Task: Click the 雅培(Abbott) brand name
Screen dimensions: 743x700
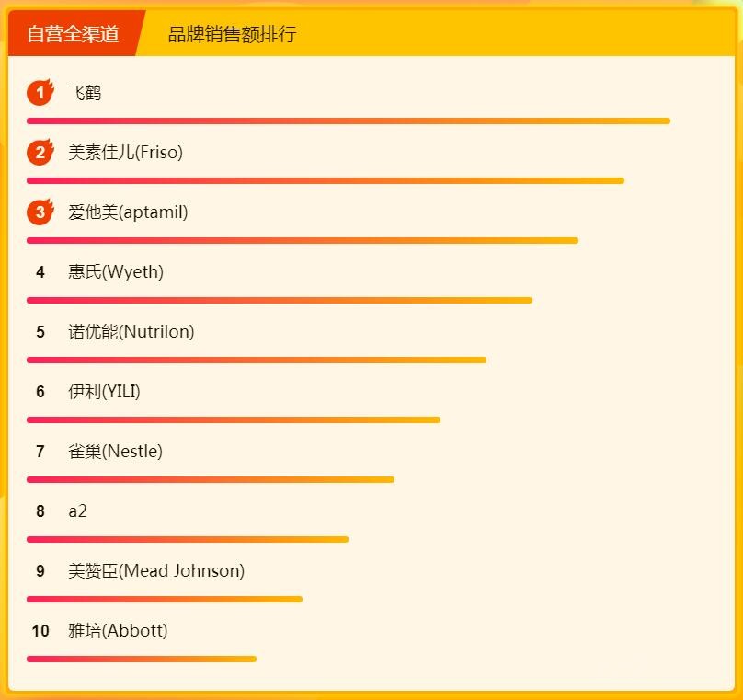Action: coord(118,631)
